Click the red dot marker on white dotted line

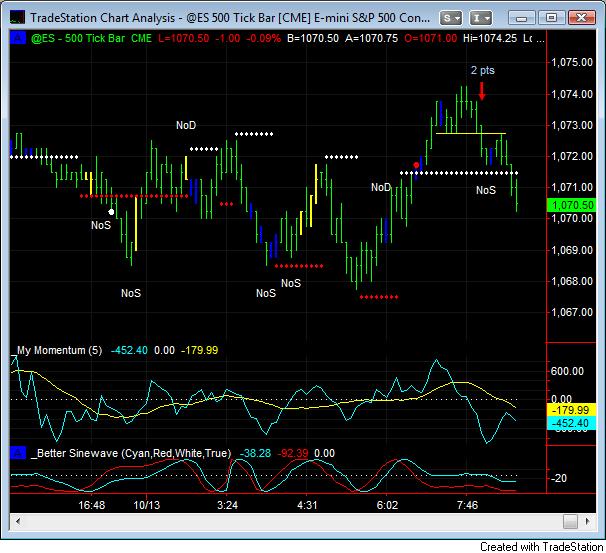(x=416, y=165)
